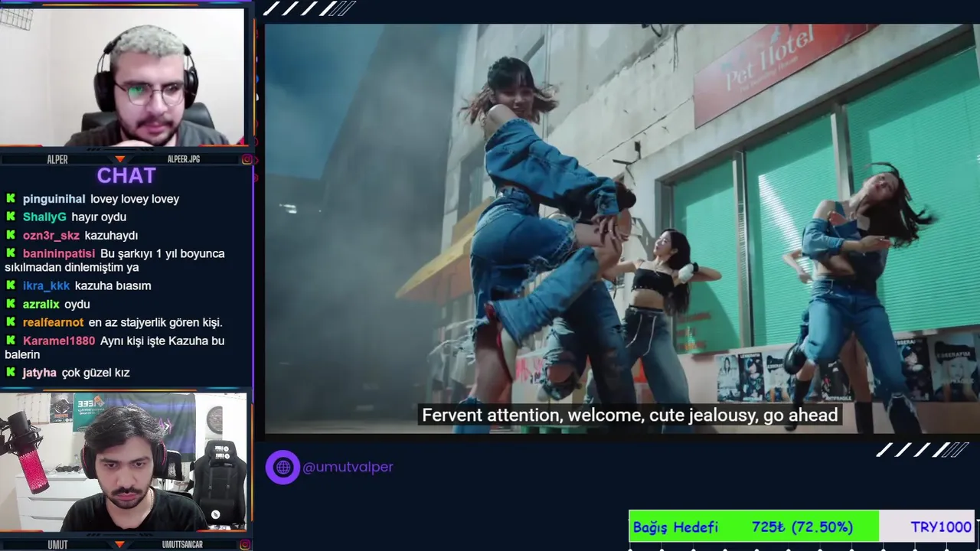This screenshot has width=980, height=551.
Task: Click the message "çok güzel kız"
Action: 96,373
